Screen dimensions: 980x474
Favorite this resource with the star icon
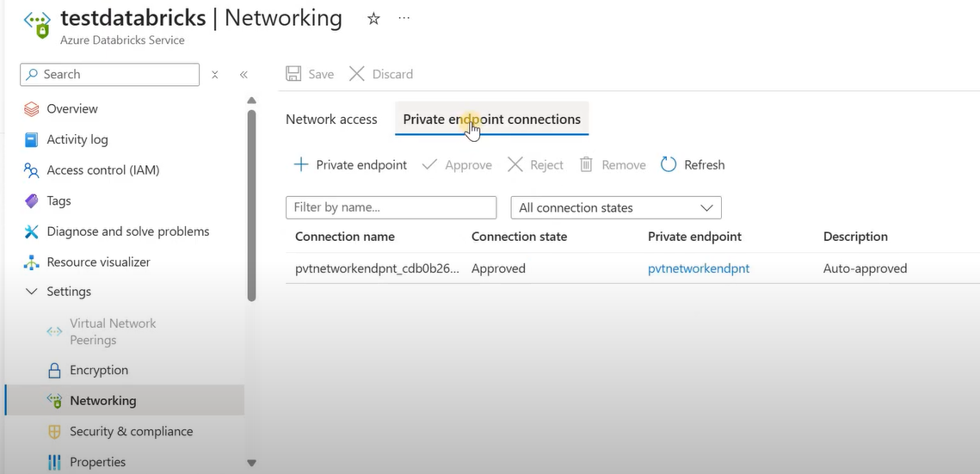coord(373,19)
